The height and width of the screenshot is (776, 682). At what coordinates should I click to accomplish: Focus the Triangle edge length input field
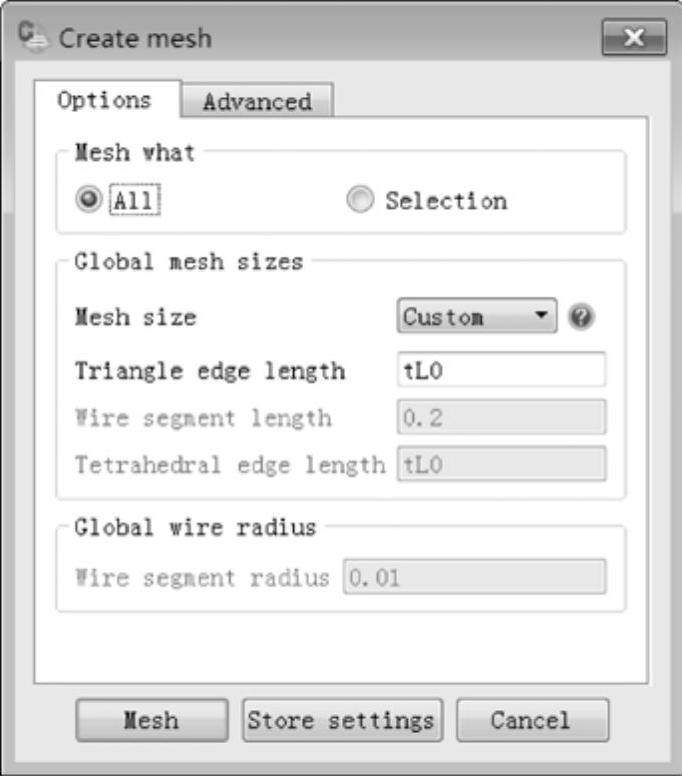pos(501,370)
